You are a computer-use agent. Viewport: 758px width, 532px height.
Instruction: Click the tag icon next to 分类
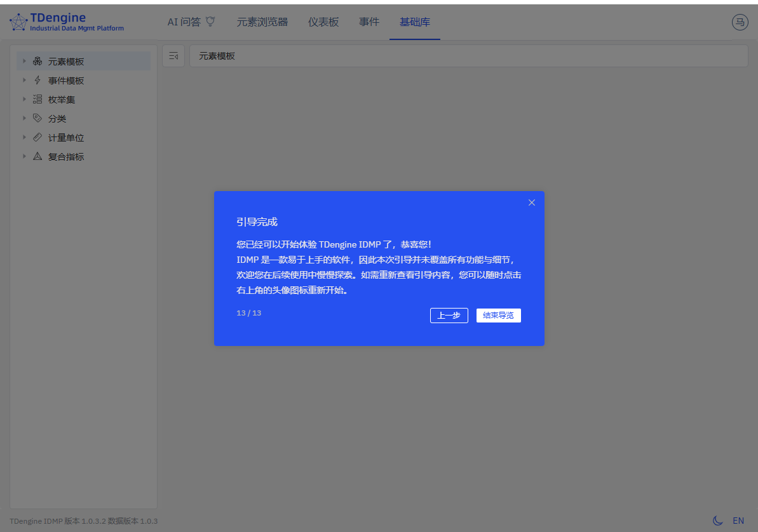point(37,118)
